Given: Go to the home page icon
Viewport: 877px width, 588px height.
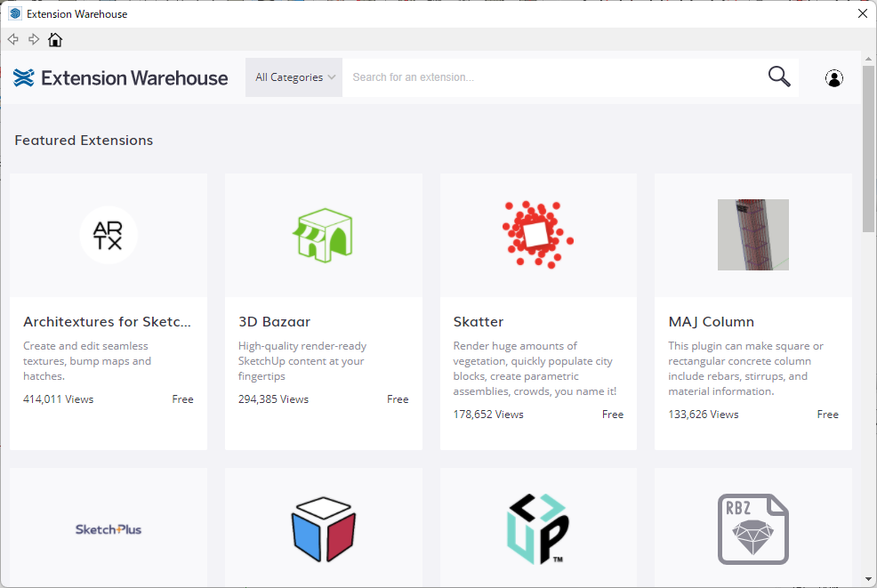Looking at the screenshot, I should 55,40.
